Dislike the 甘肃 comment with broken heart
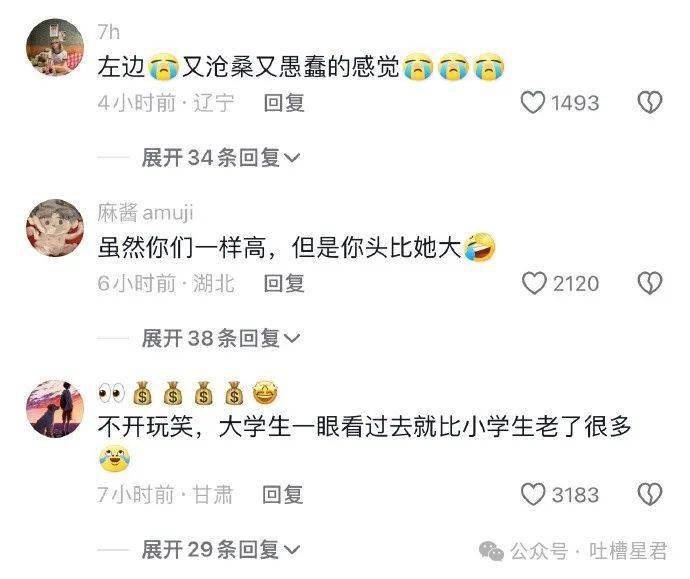690x579 pixels. coord(650,494)
